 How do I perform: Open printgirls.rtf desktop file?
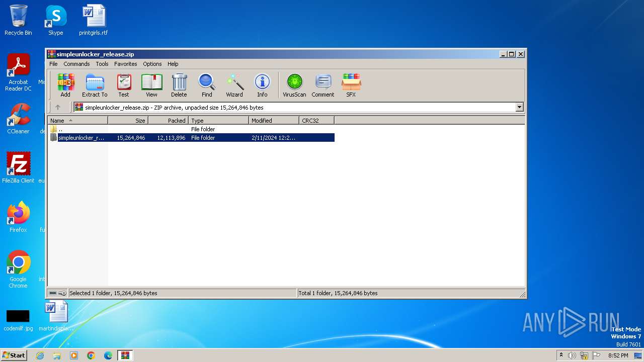(94, 20)
